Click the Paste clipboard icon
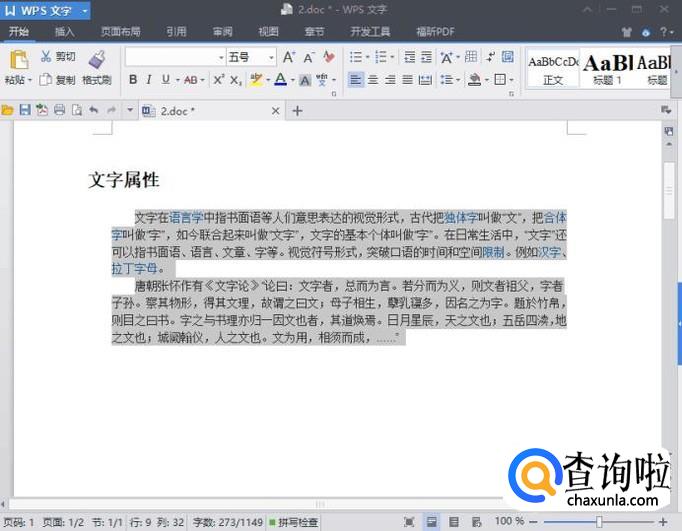 (x=19, y=60)
